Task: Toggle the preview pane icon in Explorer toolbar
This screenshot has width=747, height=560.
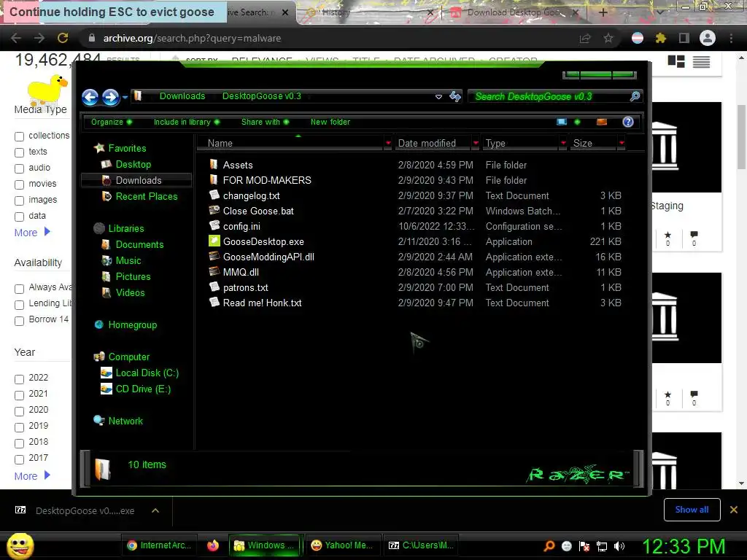Action: tap(602, 122)
